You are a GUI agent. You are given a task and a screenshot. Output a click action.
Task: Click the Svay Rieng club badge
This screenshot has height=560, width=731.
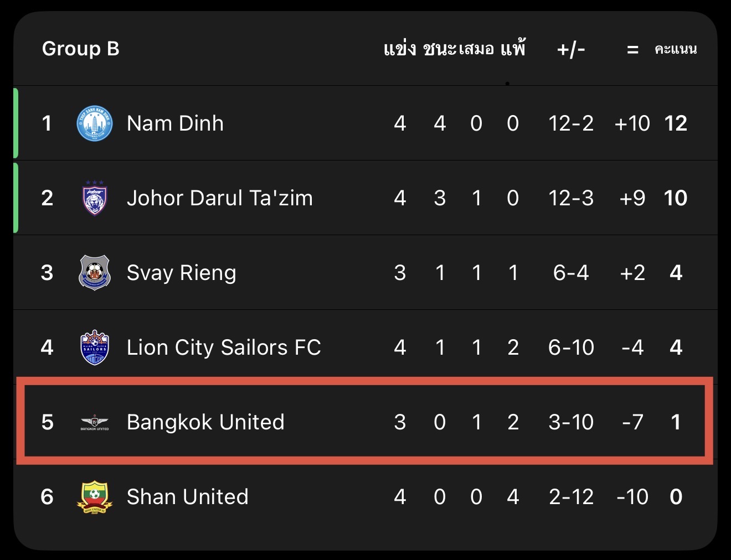tap(95, 273)
